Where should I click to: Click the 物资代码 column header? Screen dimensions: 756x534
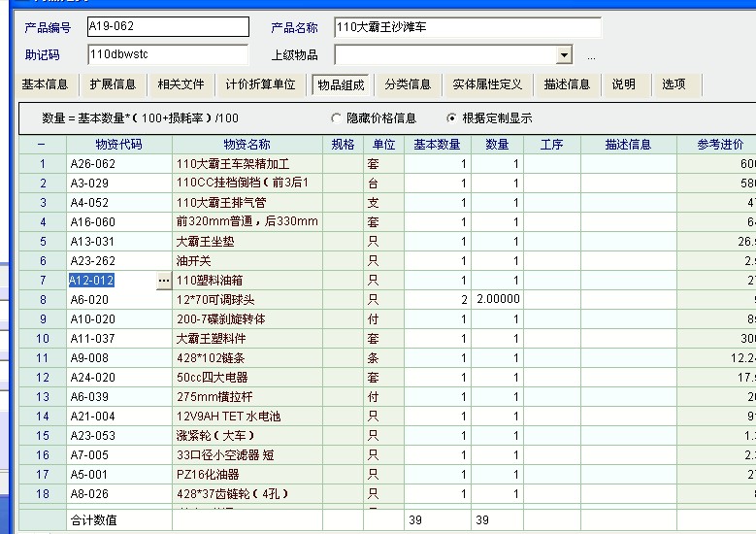coord(118,145)
